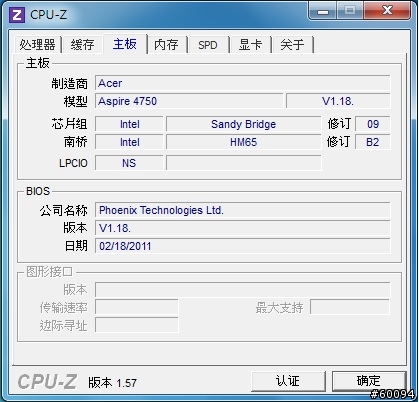Show the 显卡 tab

[250, 44]
